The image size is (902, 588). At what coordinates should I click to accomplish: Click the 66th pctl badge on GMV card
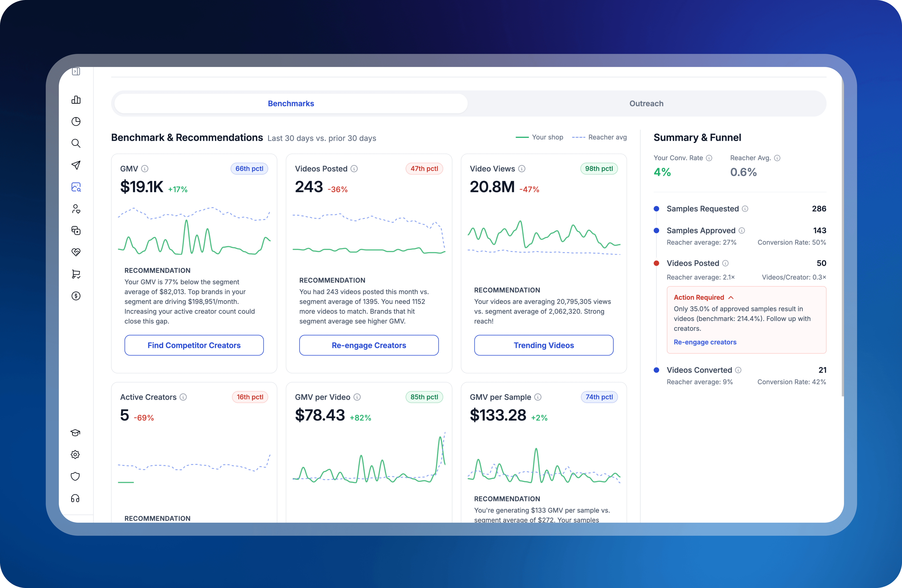pos(249,169)
